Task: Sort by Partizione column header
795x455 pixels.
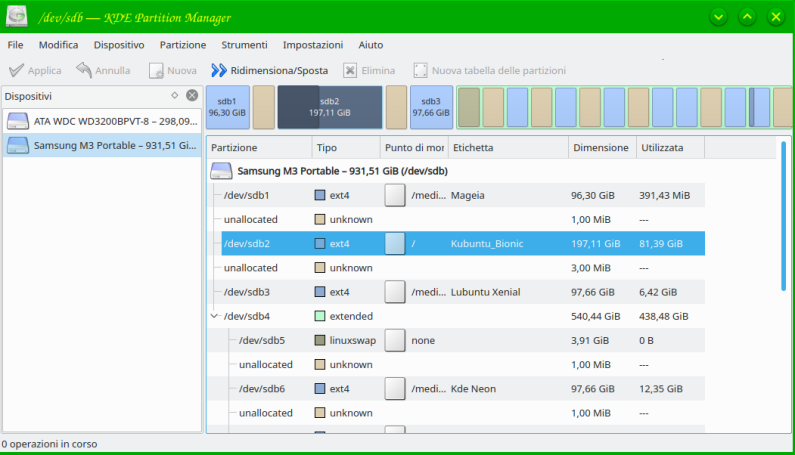Action: coord(259,148)
